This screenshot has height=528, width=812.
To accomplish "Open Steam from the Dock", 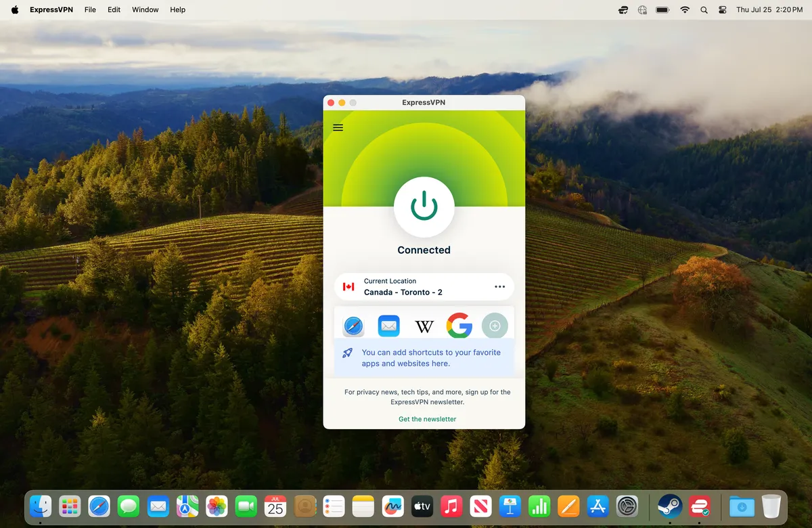I will 670,506.
